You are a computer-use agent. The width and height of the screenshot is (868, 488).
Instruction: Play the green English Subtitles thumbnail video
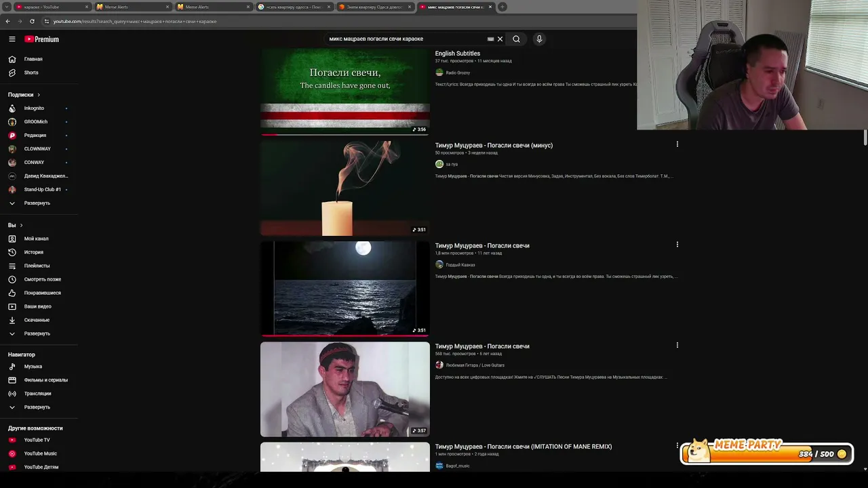point(345,91)
